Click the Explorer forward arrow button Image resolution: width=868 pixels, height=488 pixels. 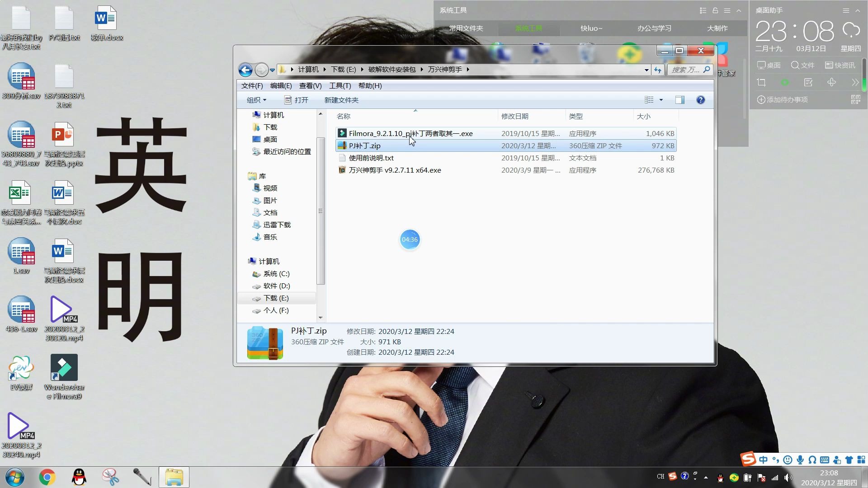pyautogui.click(x=261, y=70)
